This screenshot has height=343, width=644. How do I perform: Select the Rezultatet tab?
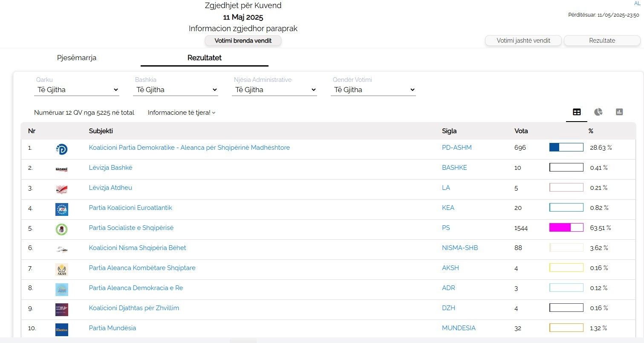205,58
